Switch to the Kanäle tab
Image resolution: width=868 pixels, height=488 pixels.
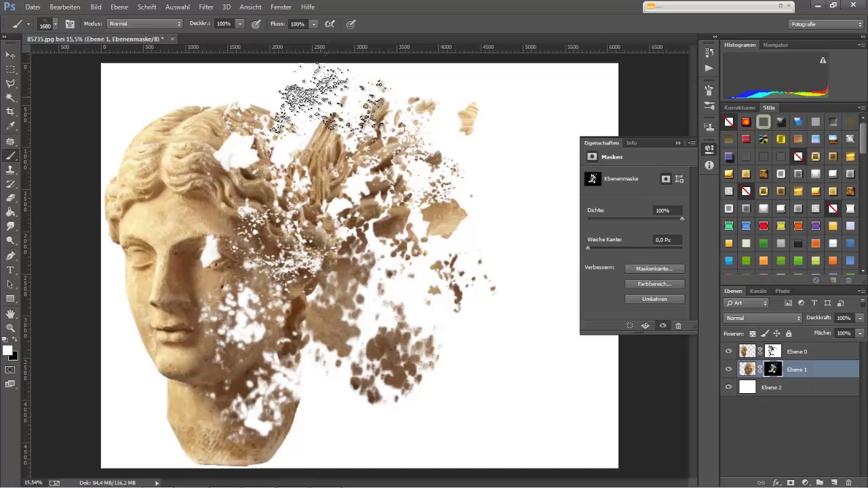click(758, 291)
